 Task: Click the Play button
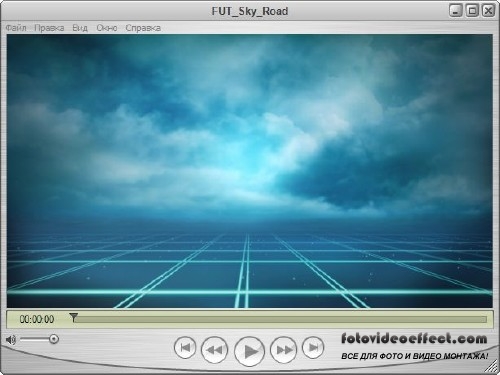coord(249,351)
